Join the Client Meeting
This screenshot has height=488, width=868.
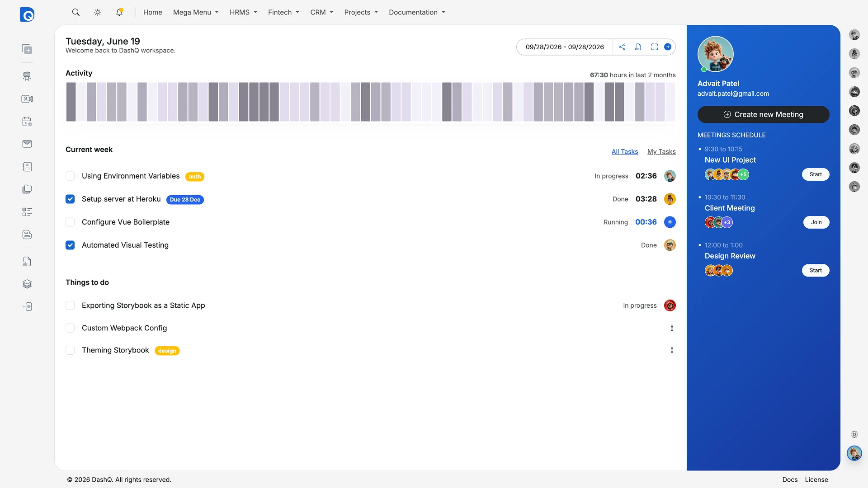[816, 222]
